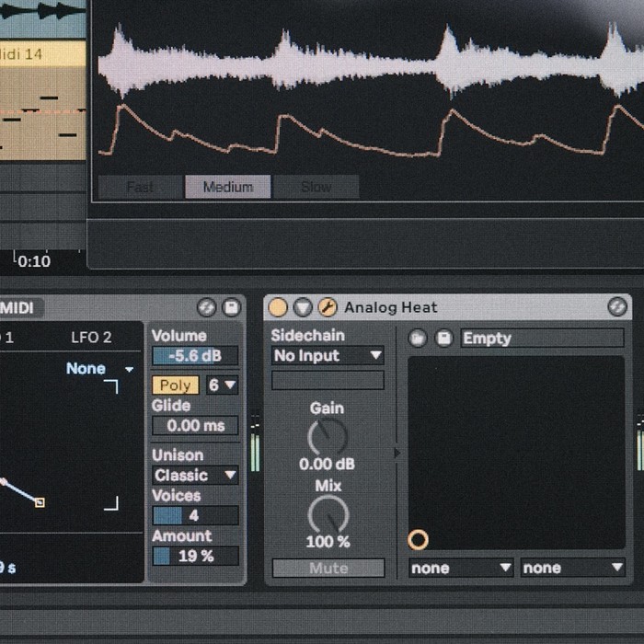Click the Unison Amount 19 % slider
This screenshot has width=644, height=644.
coord(195,556)
